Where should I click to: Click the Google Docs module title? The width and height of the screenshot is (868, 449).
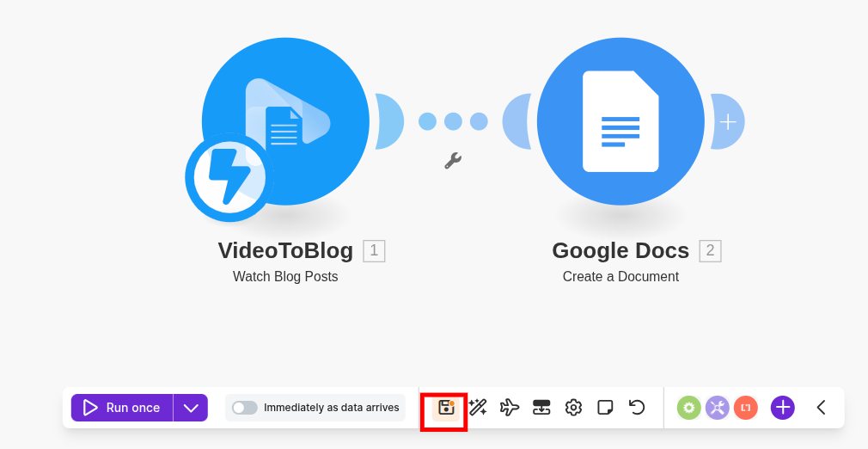pyautogui.click(x=620, y=250)
